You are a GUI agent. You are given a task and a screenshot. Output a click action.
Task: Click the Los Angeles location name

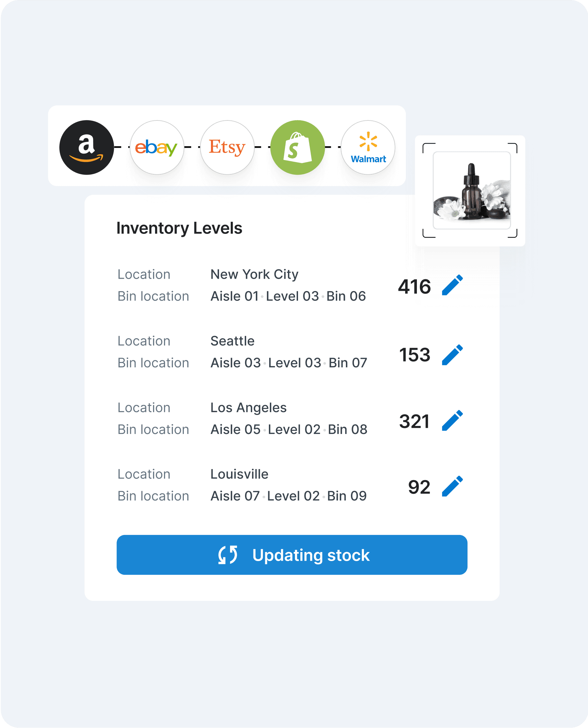(x=248, y=408)
